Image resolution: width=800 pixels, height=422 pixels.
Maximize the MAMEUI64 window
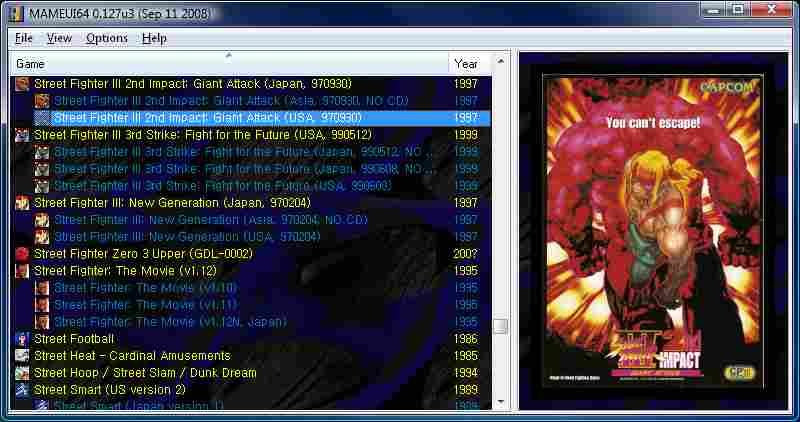pos(739,9)
